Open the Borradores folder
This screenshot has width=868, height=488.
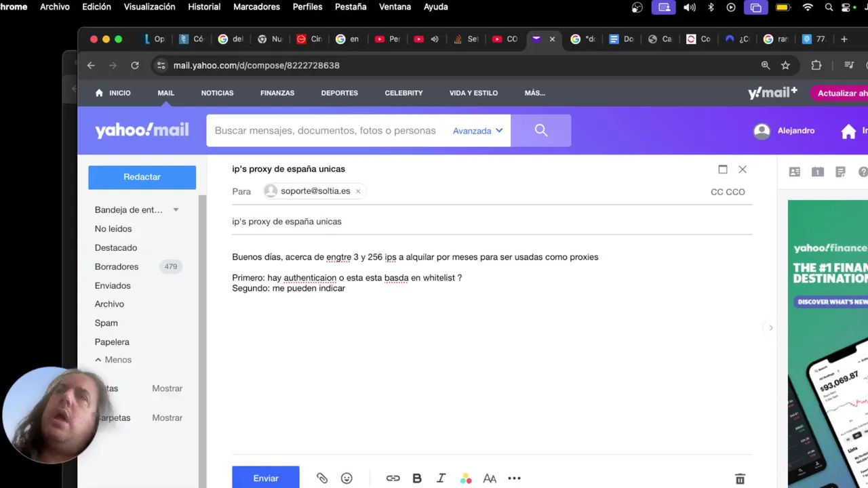117,267
